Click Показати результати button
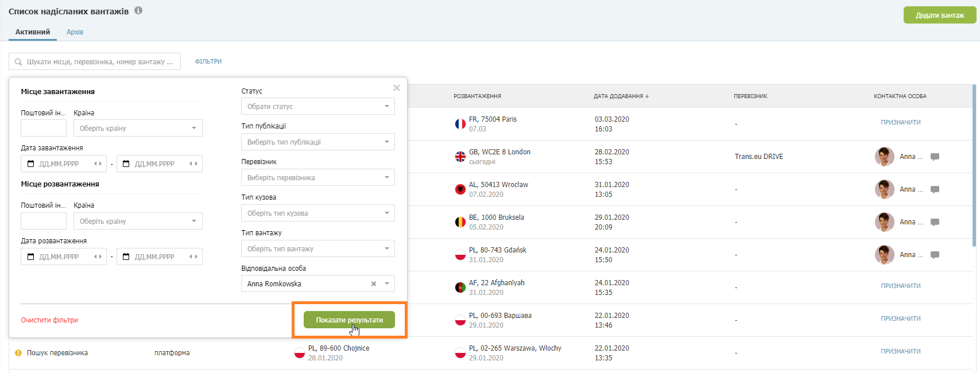Viewport: 980px width, 373px height. click(349, 320)
